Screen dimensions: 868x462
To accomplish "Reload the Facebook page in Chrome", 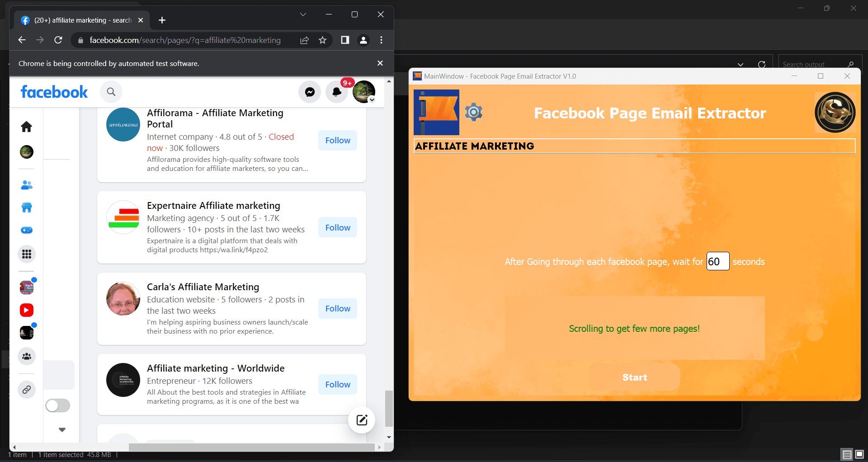I will pyautogui.click(x=58, y=40).
